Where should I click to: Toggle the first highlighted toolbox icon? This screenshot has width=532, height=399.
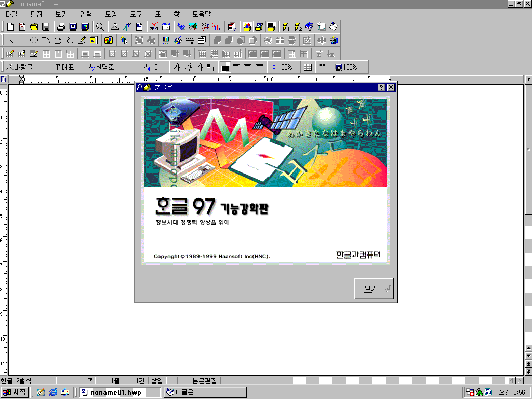(x=247, y=27)
